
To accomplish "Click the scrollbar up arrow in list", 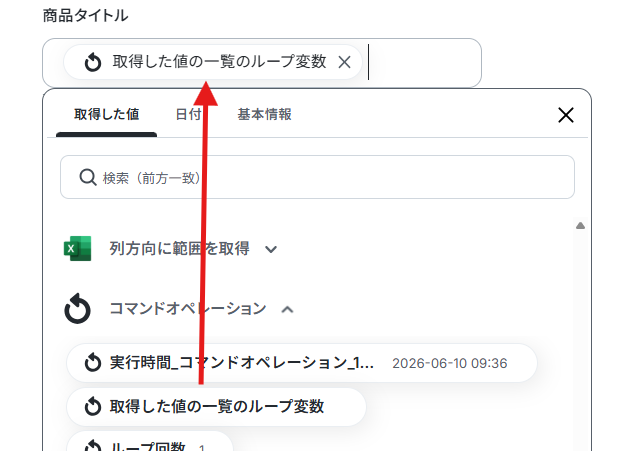I will click(x=580, y=226).
